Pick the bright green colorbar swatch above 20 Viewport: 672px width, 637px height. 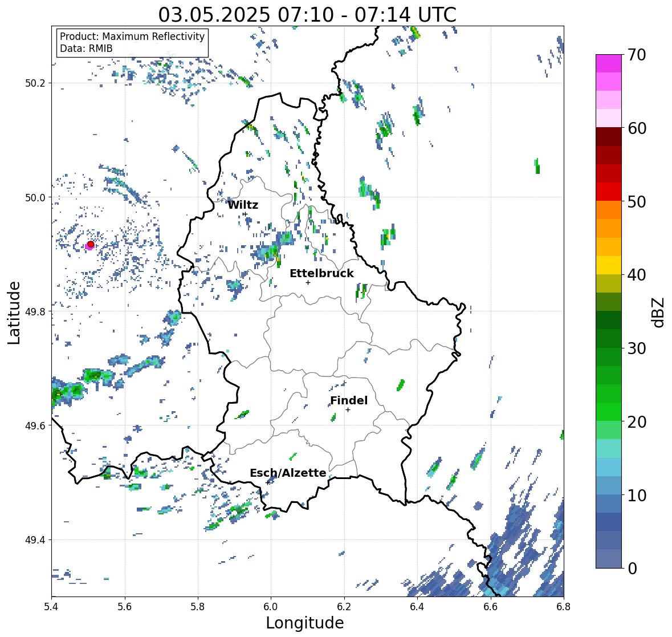tap(609, 412)
